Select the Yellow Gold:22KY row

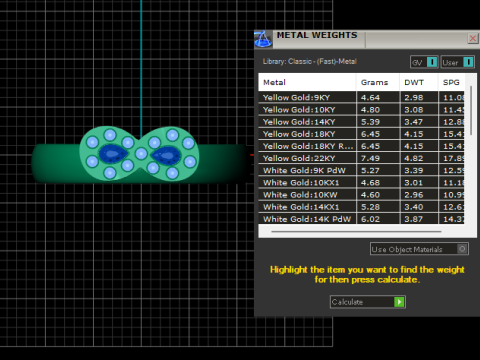point(361,158)
